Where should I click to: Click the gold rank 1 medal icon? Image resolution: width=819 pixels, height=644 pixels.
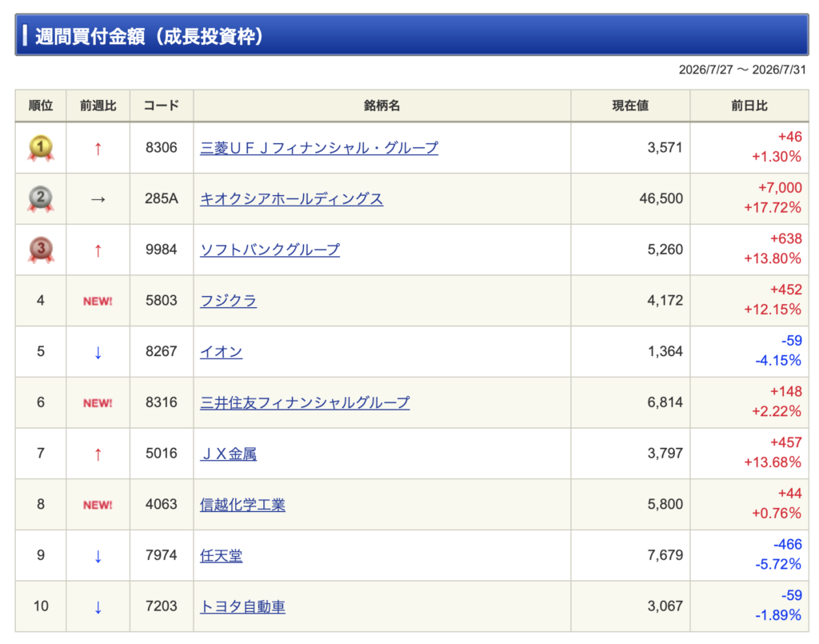click(41, 148)
